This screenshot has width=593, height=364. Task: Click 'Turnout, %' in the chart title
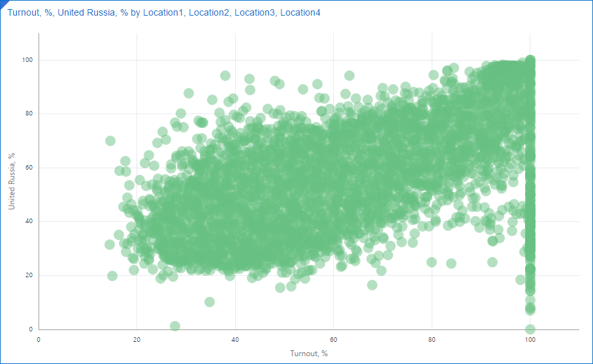click(30, 12)
